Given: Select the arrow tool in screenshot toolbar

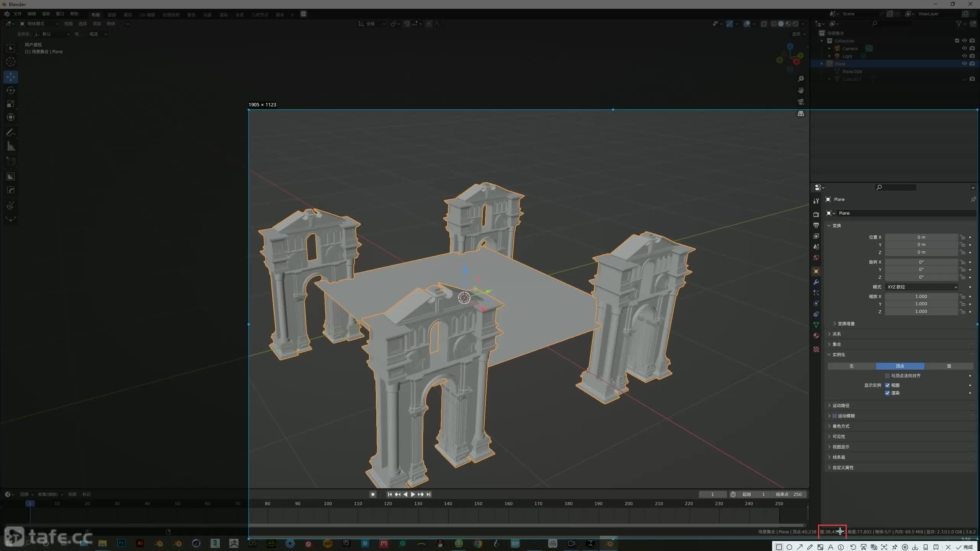Looking at the screenshot, I should tap(800, 547).
